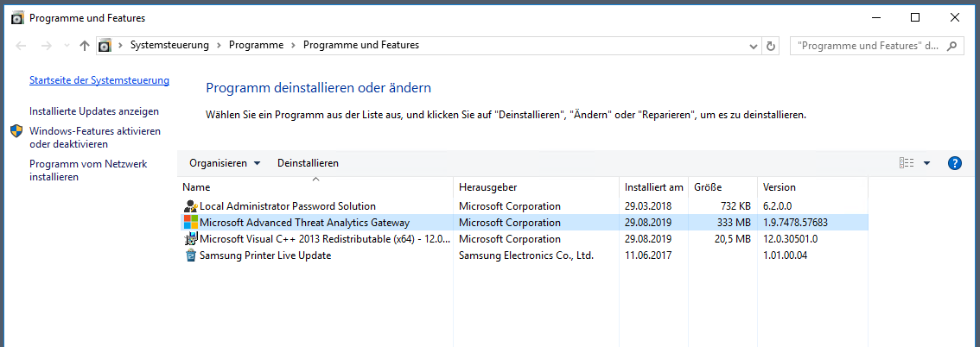Expand the chevron before Systemsteuerung breadcrumb
Image resolution: width=980 pixels, height=347 pixels.
[x=120, y=46]
